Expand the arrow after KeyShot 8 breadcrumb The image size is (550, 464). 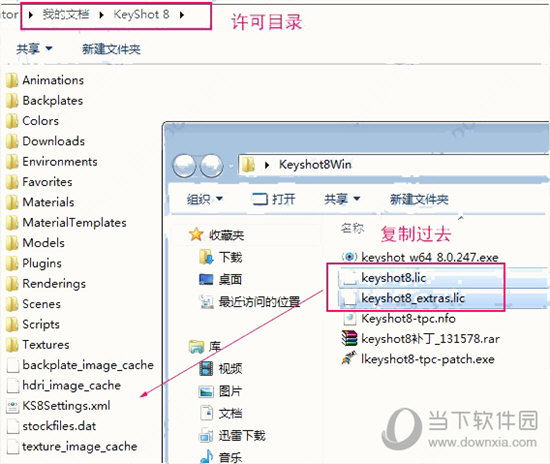182,15
